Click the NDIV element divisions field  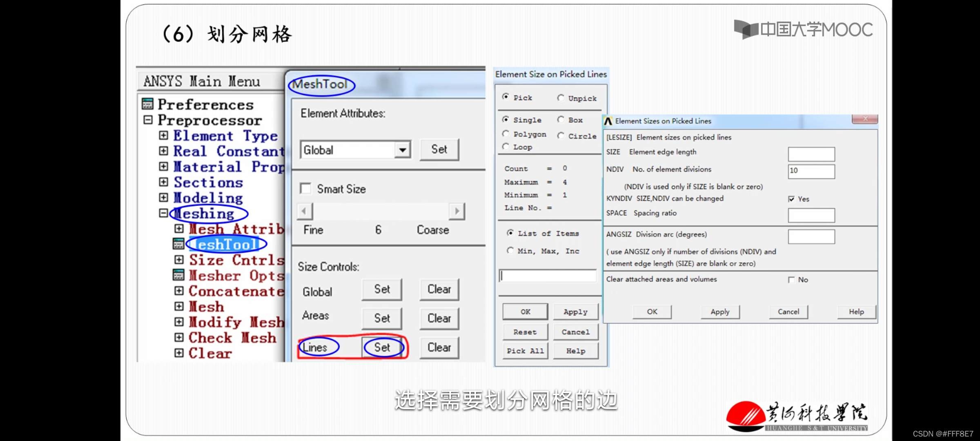811,171
